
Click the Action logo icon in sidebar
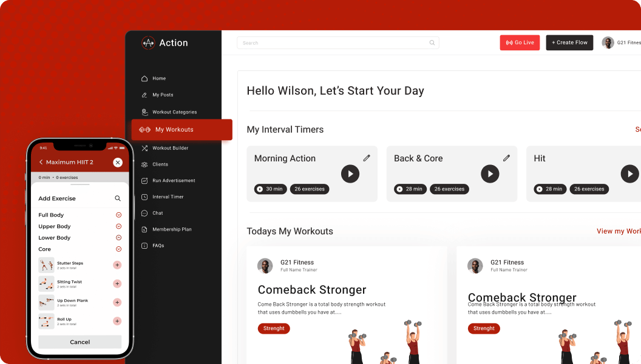coord(148,42)
